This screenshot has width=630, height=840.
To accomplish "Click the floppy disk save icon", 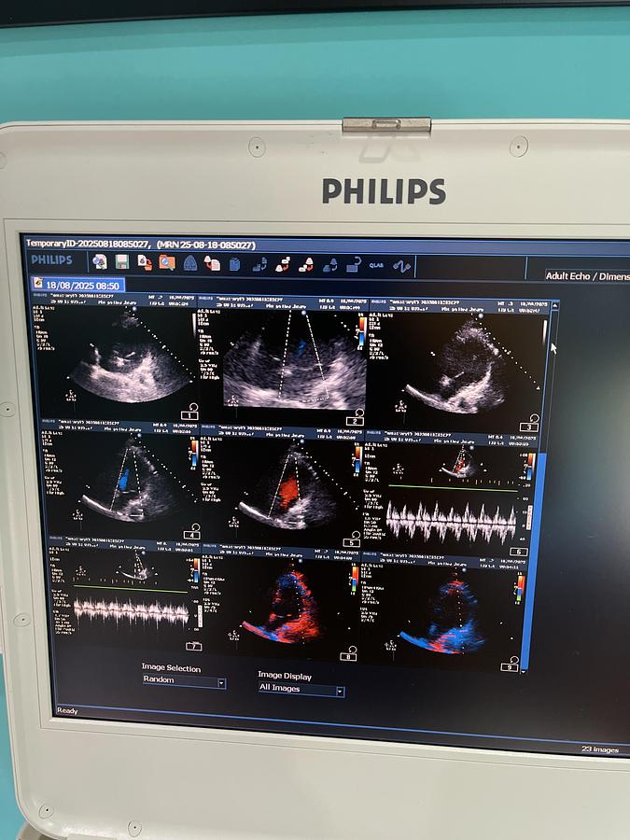I will click(x=122, y=262).
